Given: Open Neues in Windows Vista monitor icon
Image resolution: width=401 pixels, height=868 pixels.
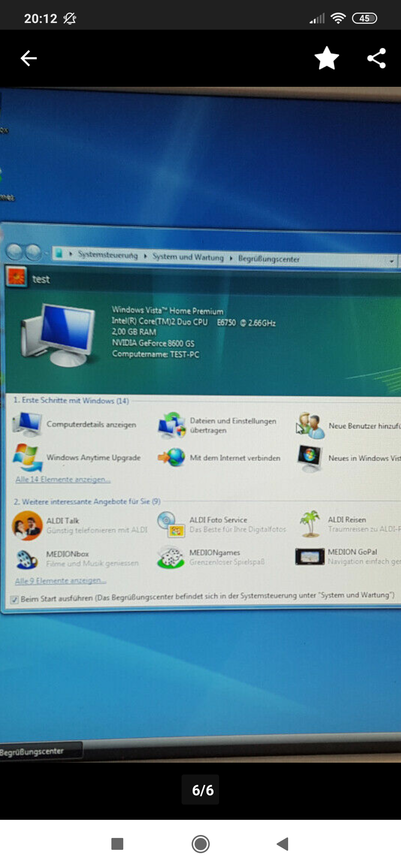Looking at the screenshot, I should point(310,458).
